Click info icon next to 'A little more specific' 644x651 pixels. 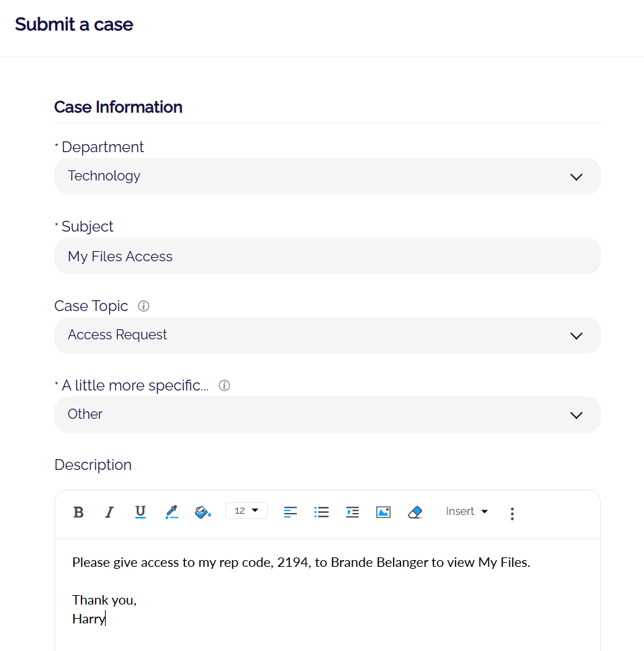tap(225, 386)
